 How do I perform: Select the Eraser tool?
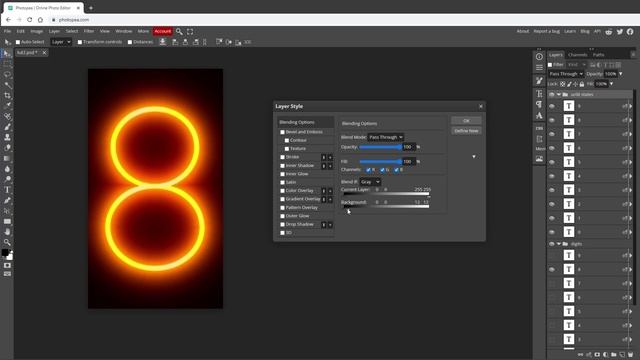coord(7,148)
